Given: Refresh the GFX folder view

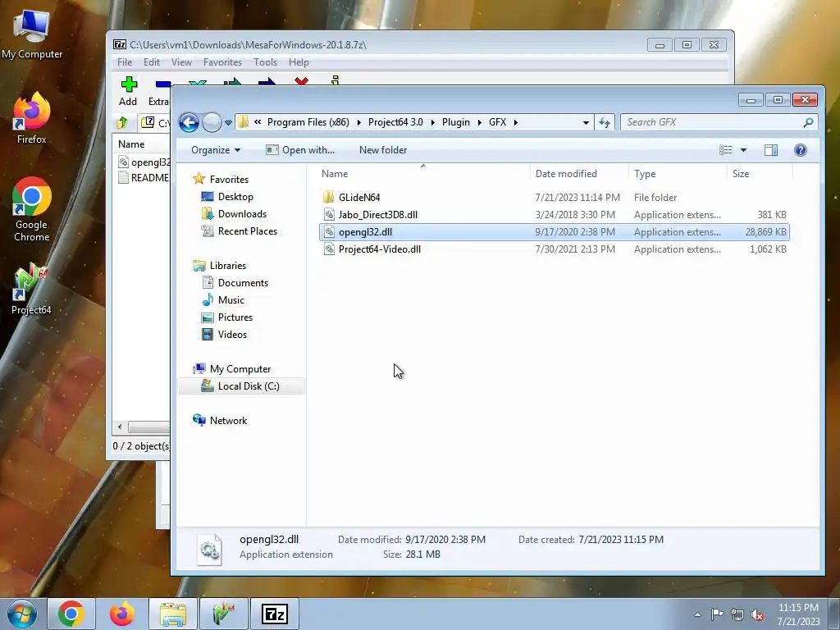Looking at the screenshot, I should click(x=605, y=123).
